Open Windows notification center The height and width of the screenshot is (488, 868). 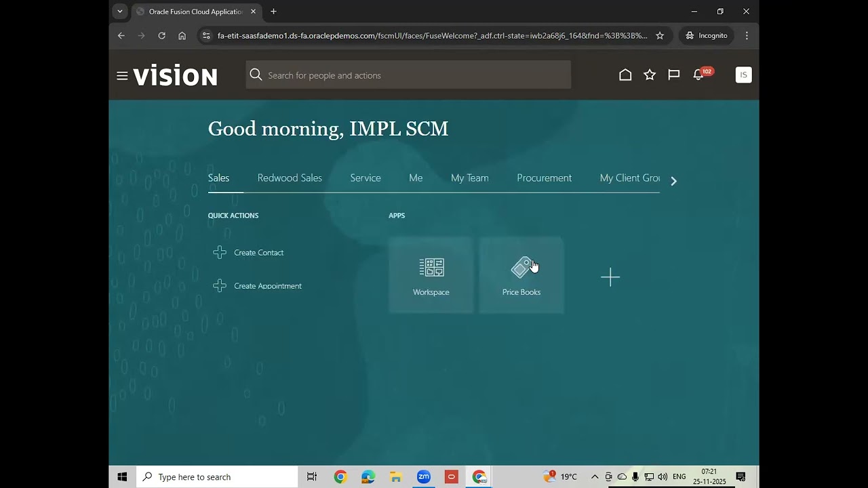[741, 477]
